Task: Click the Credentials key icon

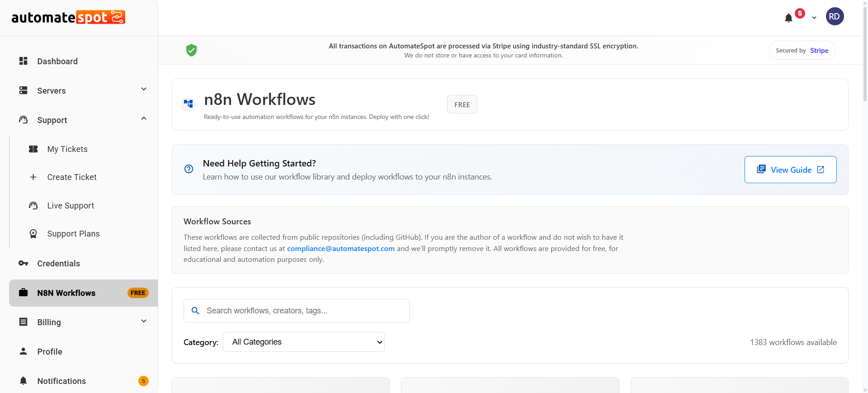Action: pos(24,263)
